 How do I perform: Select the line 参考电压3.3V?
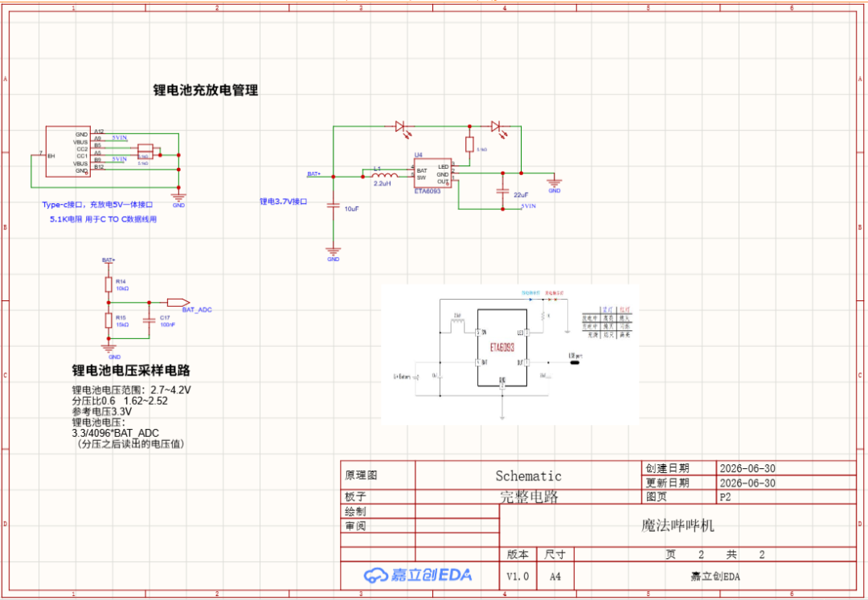click(102, 411)
